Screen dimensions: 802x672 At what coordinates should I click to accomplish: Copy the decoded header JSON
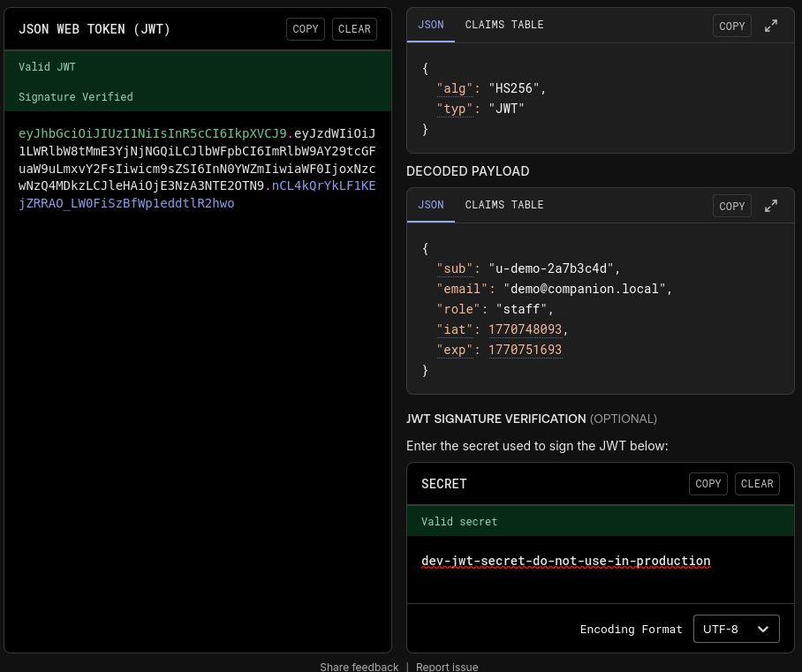click(x=732, y=26)
